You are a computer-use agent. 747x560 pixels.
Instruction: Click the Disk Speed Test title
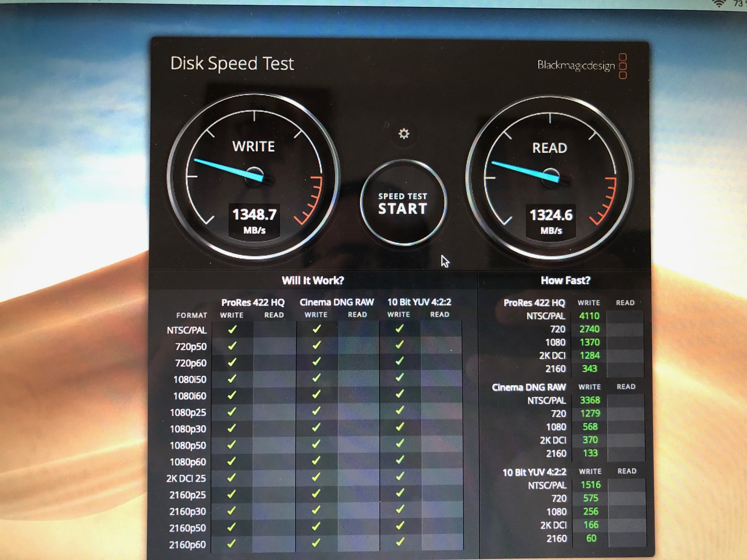click(x=232, y=64)
